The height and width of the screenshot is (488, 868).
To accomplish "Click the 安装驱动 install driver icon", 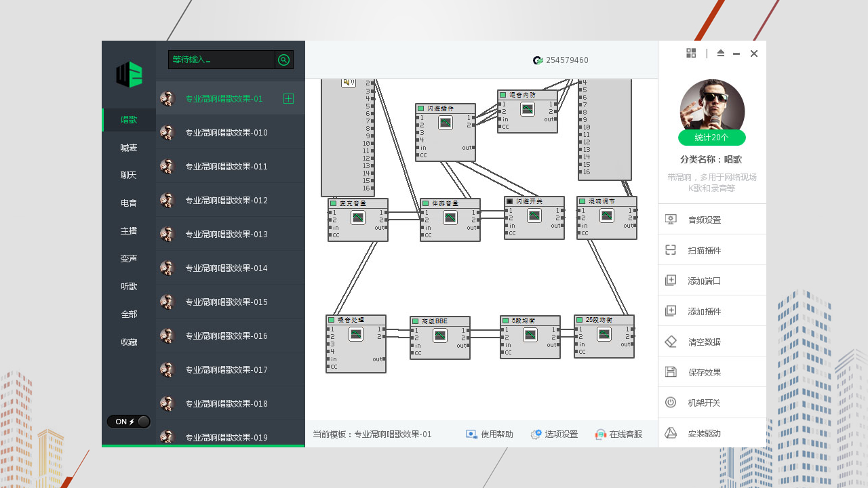I will pyautogui.click(x=671, y=432).
